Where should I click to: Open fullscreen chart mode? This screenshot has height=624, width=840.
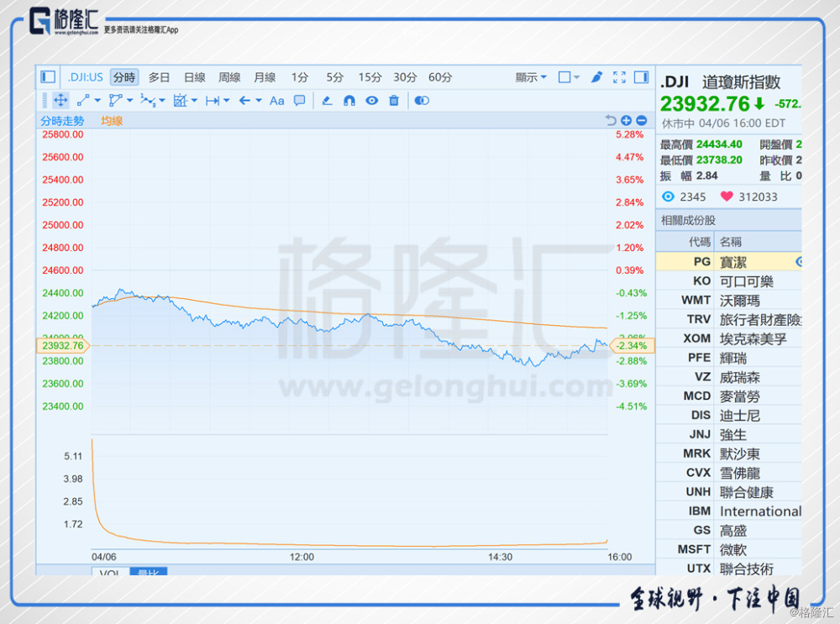point(619,77)
